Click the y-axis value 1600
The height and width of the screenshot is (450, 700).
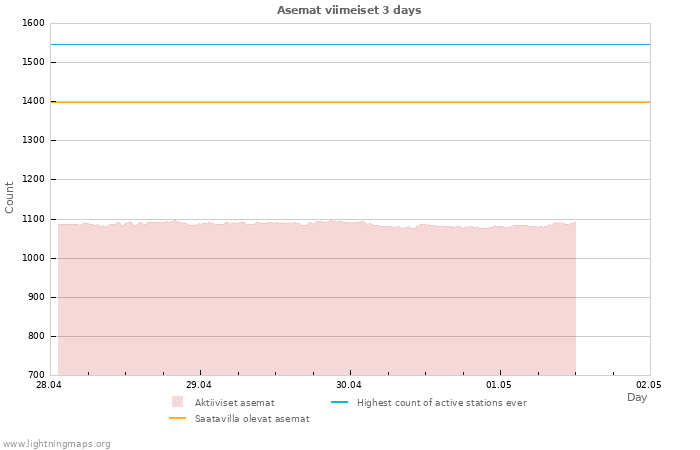[33, 23]
